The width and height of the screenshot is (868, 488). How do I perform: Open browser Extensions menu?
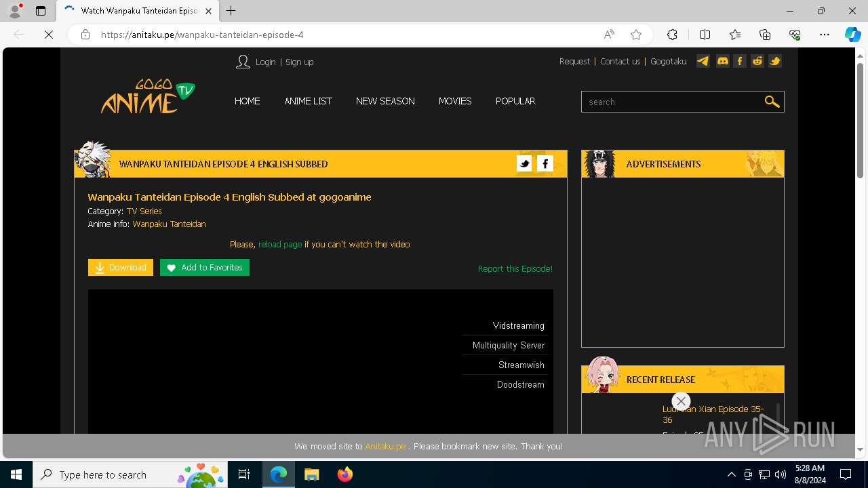pyautogui.click(x=672, y=35)
